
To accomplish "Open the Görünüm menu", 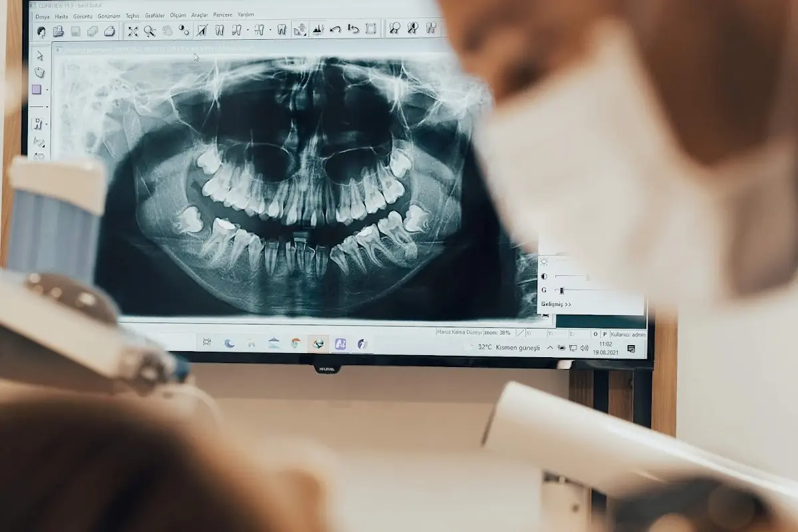I will pyautogui.click(x=109, y=16).
